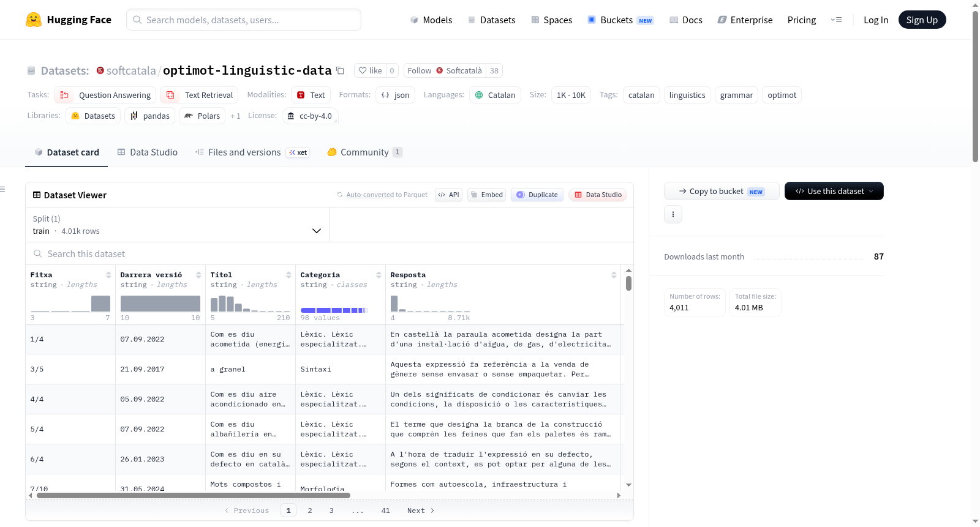Click the Catalan language globe icon
This screenshot has height=527, width=980.
pyautogui.click(x=479, y=95)
